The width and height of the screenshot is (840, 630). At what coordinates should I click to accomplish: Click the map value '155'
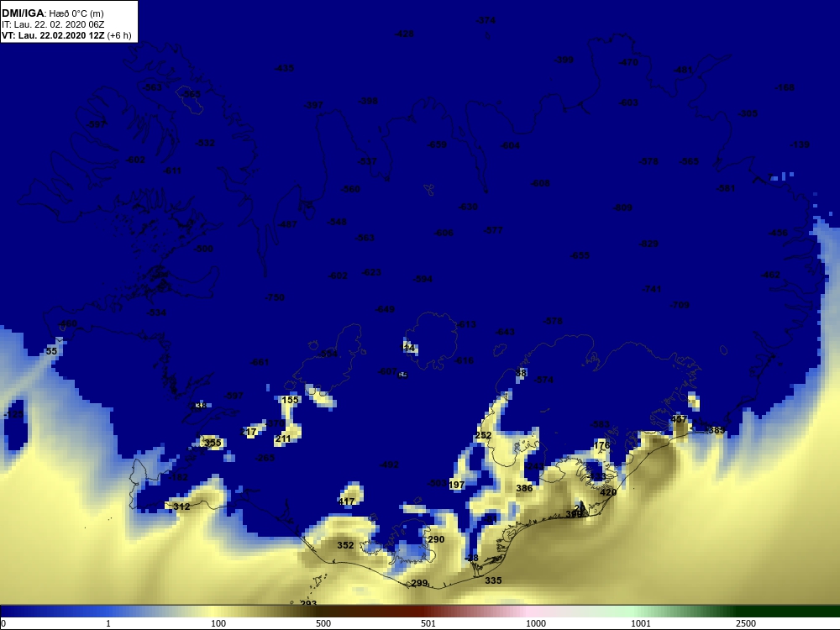tap(290, 400)
